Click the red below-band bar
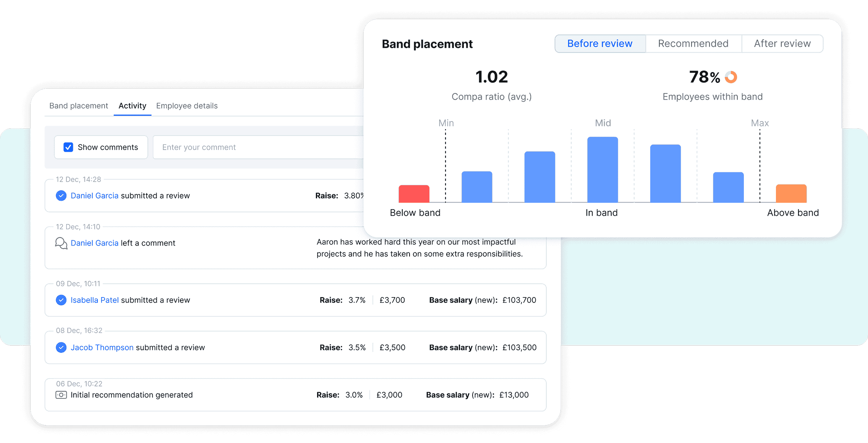The width and height of the screenshot is (868, 443). coord(414,194)
